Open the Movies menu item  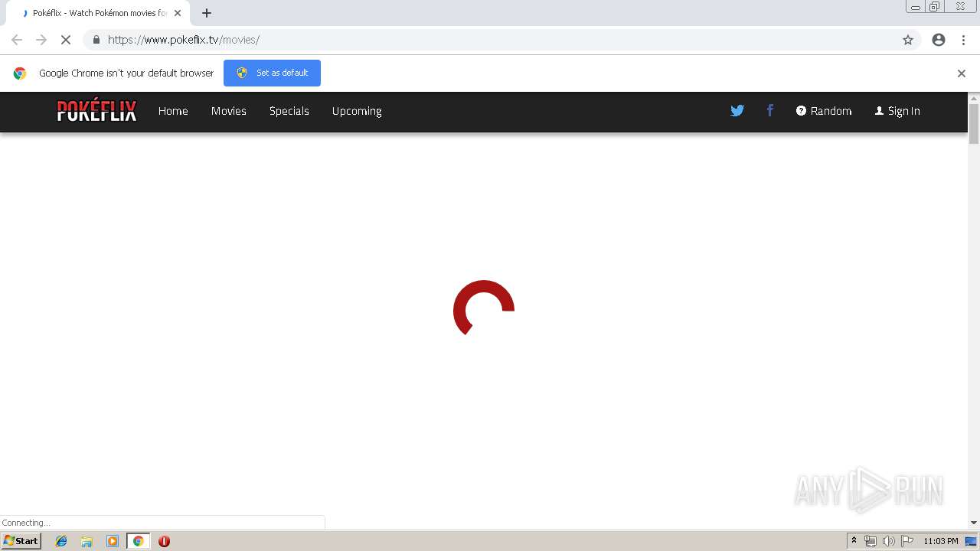pyautogui.click(x=229, y=111)
